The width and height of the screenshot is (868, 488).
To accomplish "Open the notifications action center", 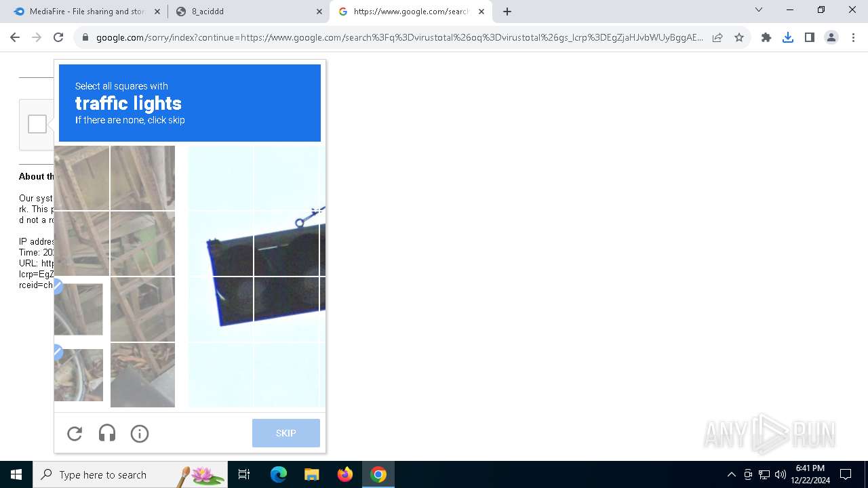I will [x=846, y=474].
